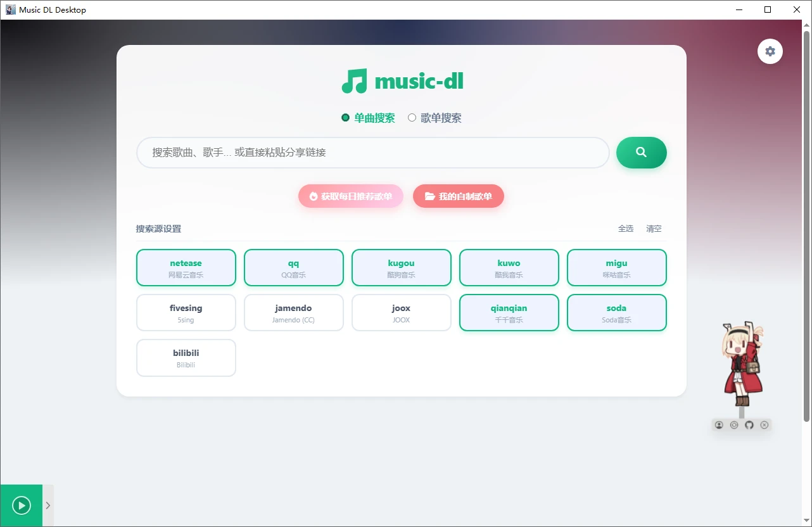Open 我的自制歌单 playlist
Screen dimensions: 812x527
coord(458,196)
